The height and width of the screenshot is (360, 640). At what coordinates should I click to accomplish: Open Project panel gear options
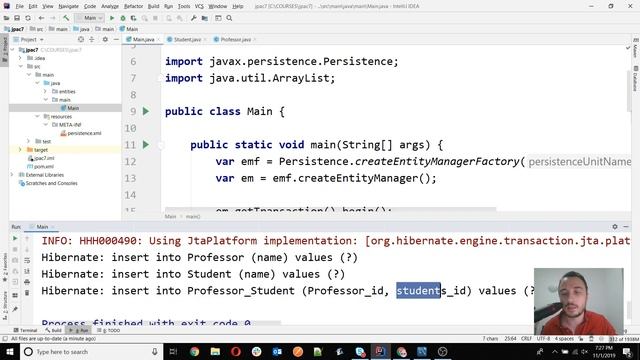[105, 39]
